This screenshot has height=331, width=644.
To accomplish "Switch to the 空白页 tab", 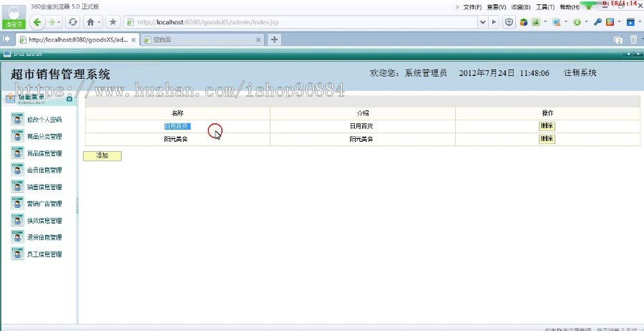I will click(201, 40).
